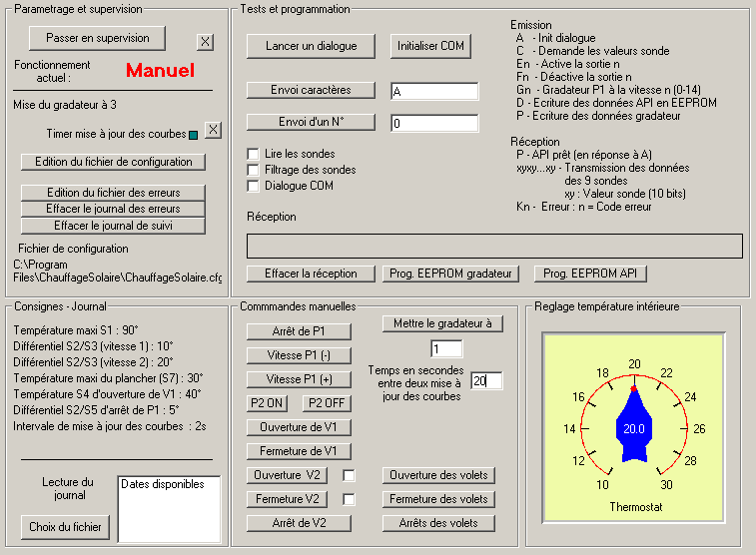
Task: Click the X button beside the curves update timer
Action: (x=213, y=130)
